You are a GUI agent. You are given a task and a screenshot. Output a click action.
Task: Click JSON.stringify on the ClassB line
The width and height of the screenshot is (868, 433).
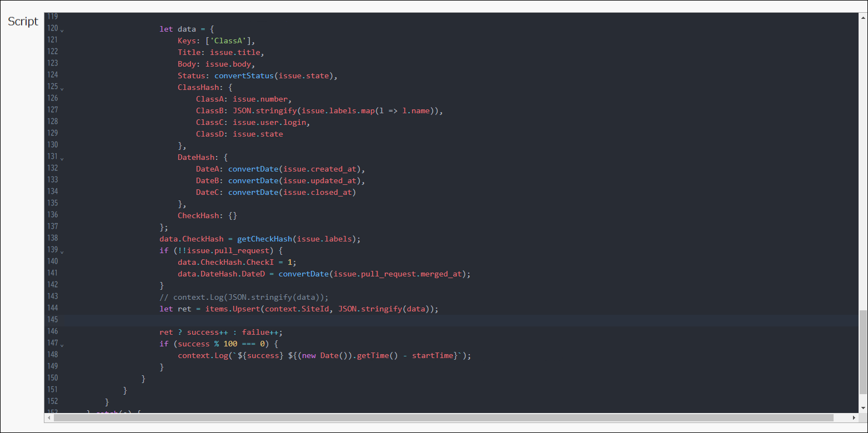265,110
